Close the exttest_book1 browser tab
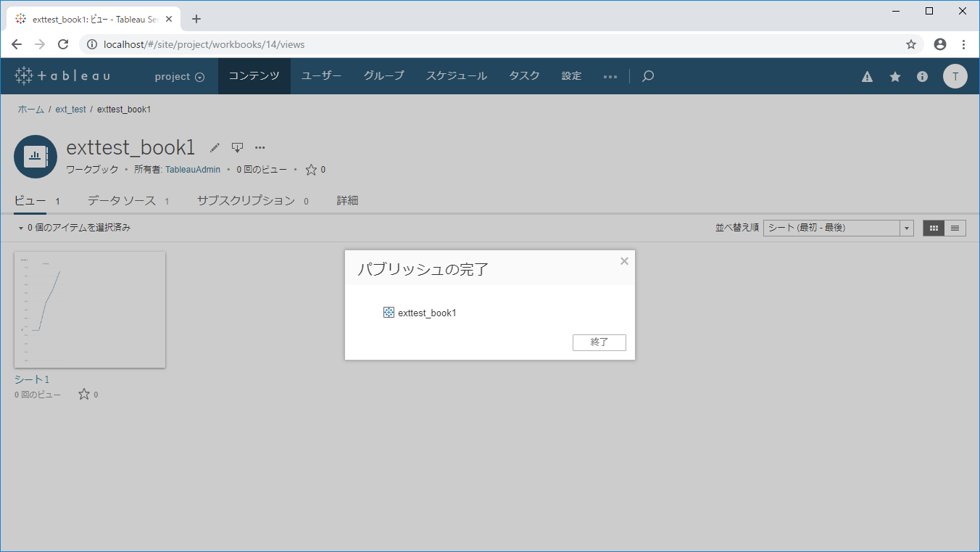The width and height of the screenshot is (980, 552). [x=169, y=19]
